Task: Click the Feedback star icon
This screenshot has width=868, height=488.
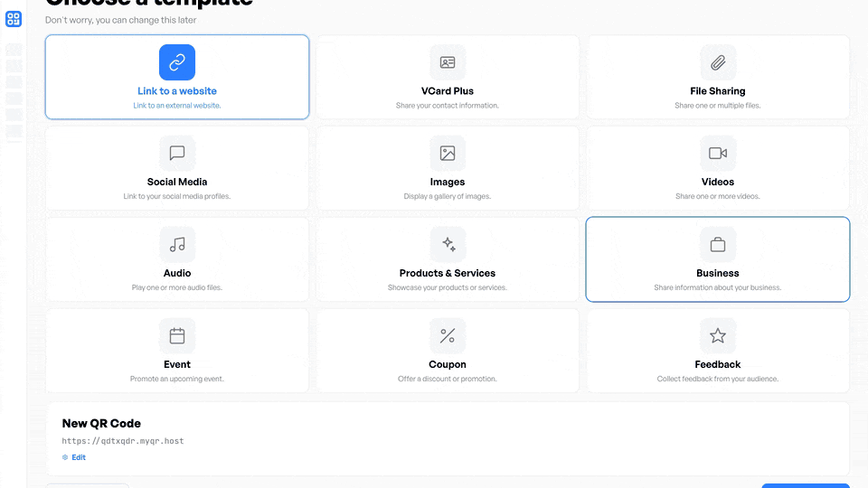Action: coord(717,336)
